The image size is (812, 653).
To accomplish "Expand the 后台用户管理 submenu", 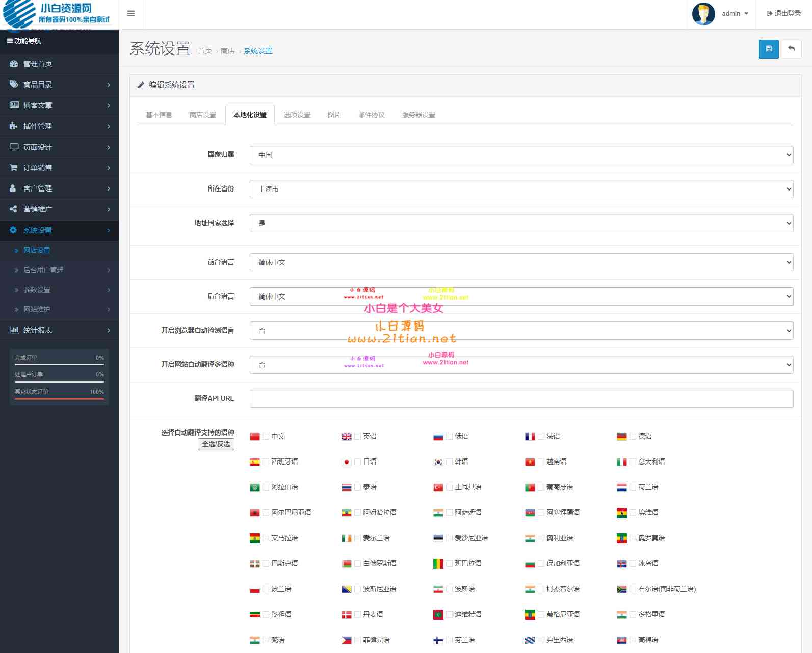I will 60,270.
